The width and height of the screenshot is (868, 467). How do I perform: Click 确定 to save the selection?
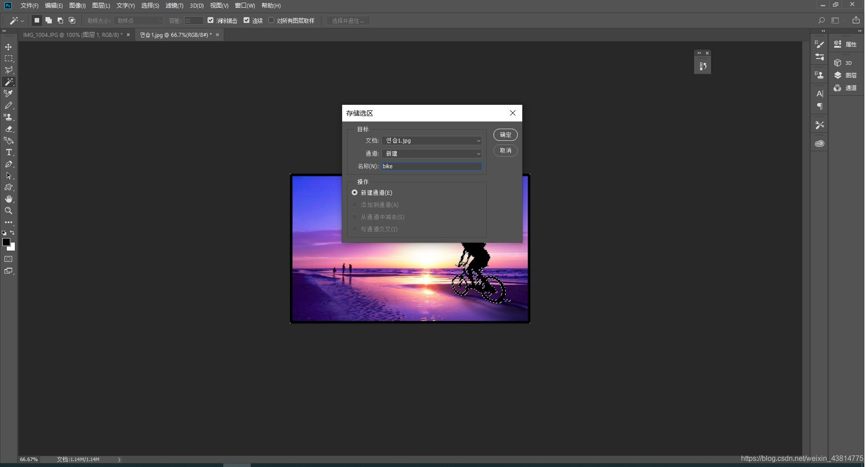(x=505, y=135)
